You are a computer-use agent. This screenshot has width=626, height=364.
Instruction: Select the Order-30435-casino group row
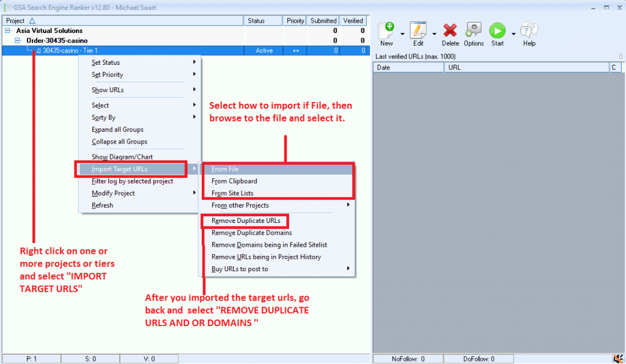point(186,40)
